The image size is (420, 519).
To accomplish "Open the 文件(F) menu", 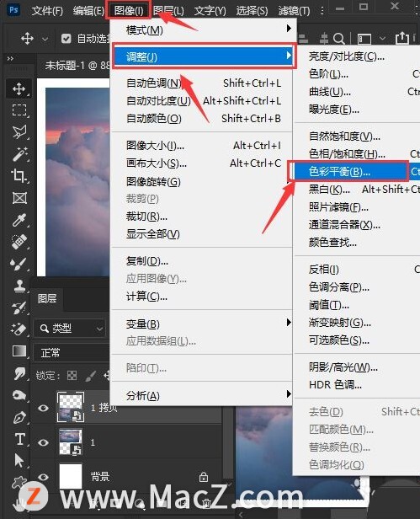I will pos(47,11).
